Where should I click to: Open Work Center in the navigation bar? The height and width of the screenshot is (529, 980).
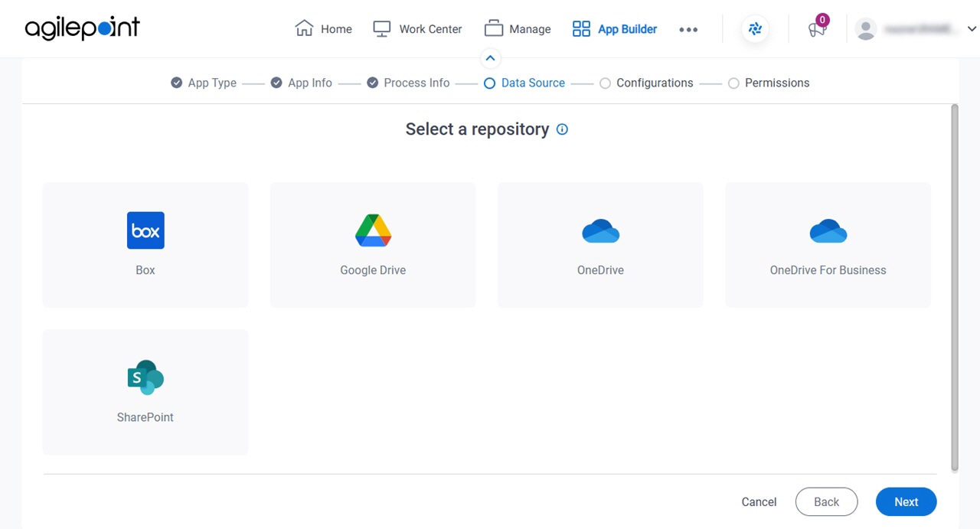click(417, 29)
